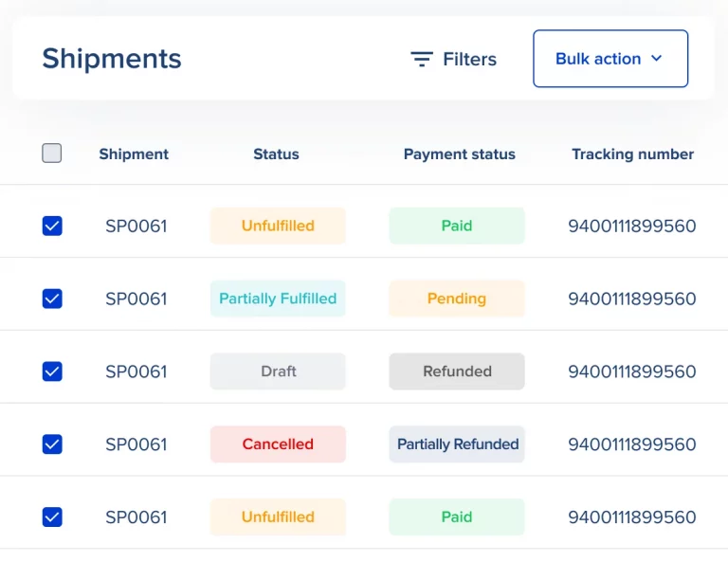Viewport: 728px width, 580px height.
Task: Uncheck the Partially Fulfilled row checkbox
Action: [52, 299]
